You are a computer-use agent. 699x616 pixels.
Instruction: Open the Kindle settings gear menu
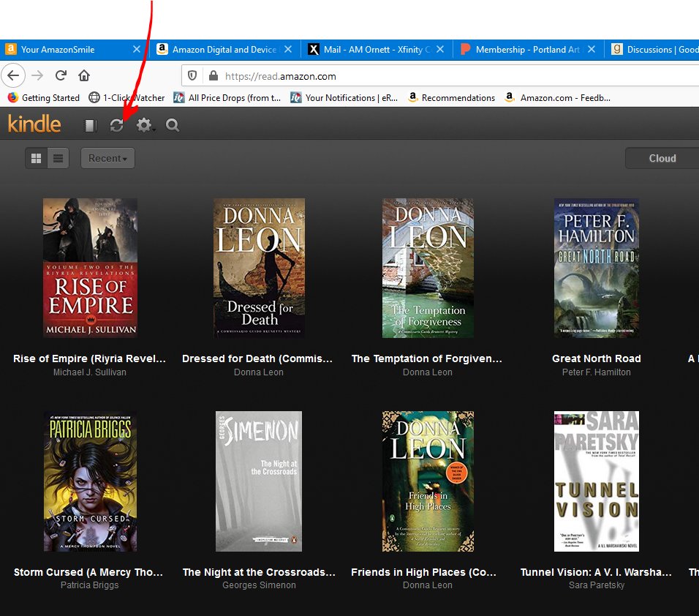click(145, 126)
